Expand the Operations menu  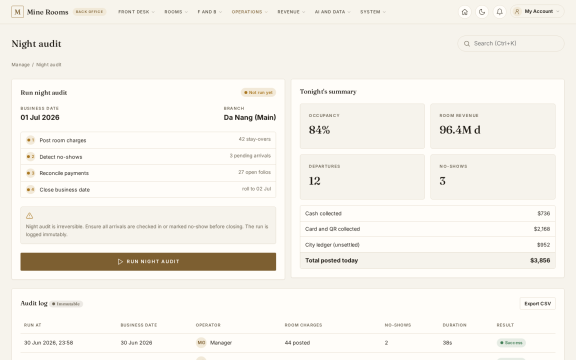(250, 12)
